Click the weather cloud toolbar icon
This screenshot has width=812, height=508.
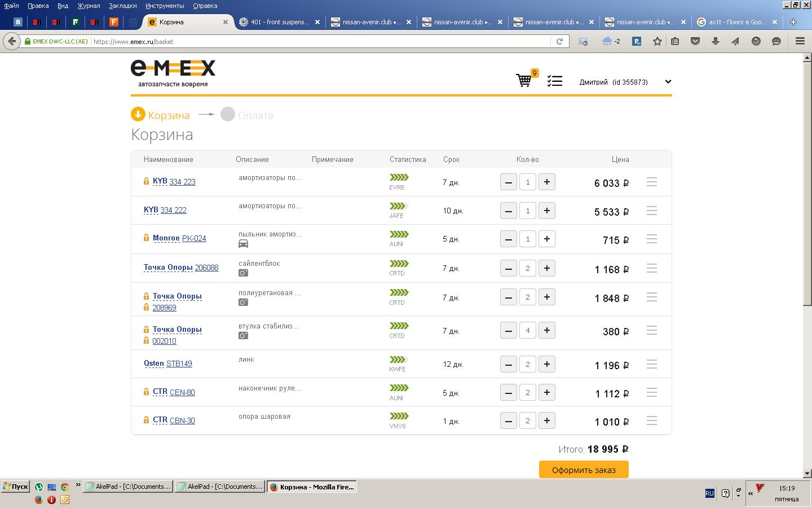click(607, 41)
